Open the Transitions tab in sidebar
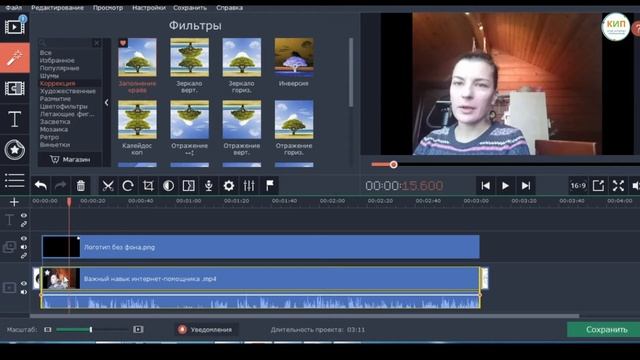Image resolution: width=640 pixels, height=360 pixels. pyautogui.click(x=15, y=88)
